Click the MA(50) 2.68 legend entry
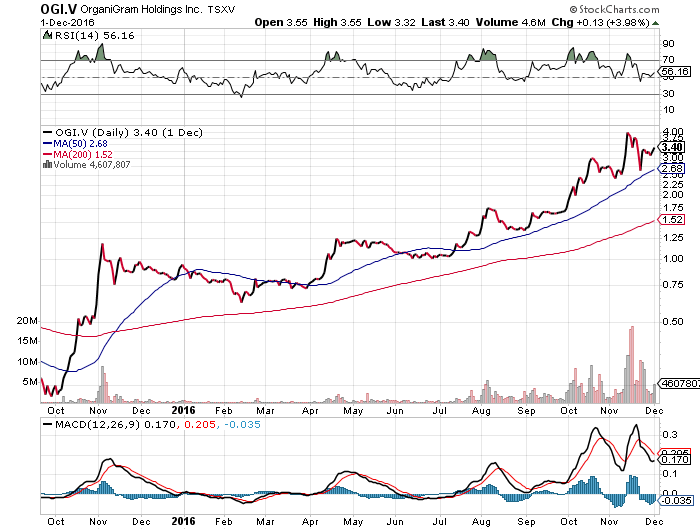This screenshot has height=530, width=700. [80, 143]
